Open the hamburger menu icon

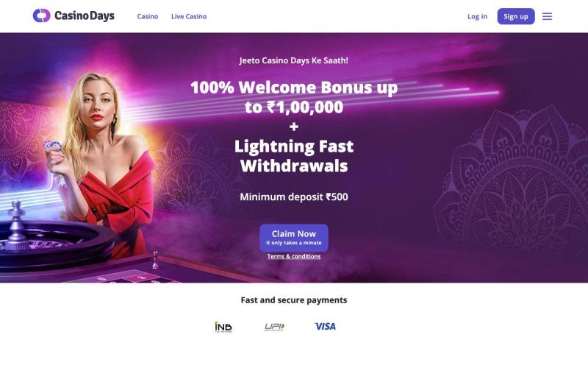pyautogui.click(x=547, y=16)
